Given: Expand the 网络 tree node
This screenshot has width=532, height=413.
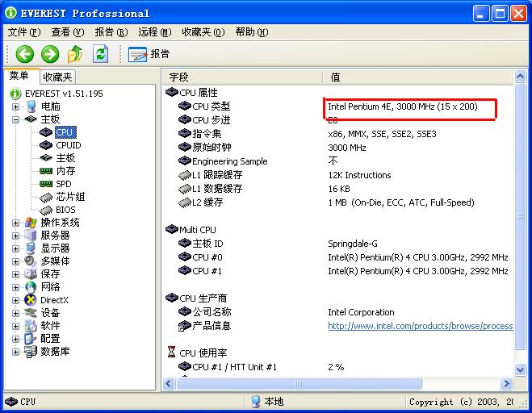Looking at the screenshot, I should (15, 287).
